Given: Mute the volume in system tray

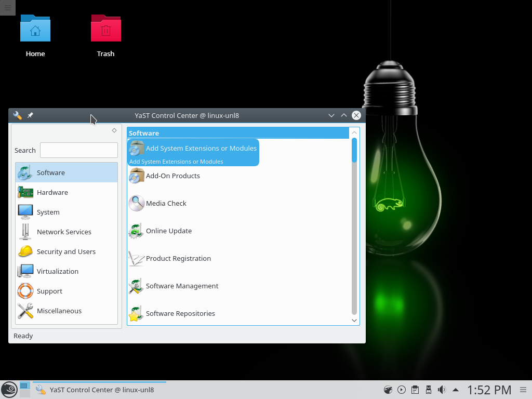Looking at the screenshot, I should click(x=442, y=390).
